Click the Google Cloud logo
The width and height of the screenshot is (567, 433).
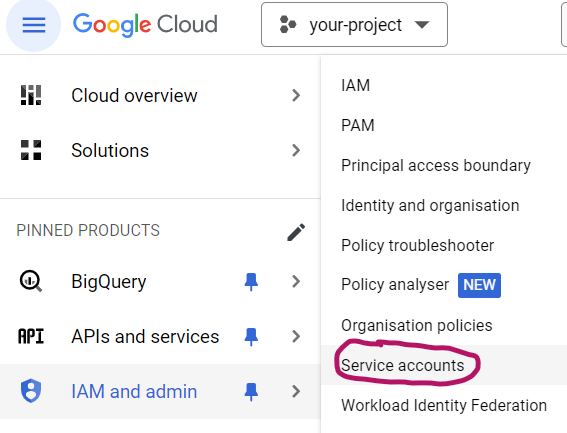coord(145,25)
